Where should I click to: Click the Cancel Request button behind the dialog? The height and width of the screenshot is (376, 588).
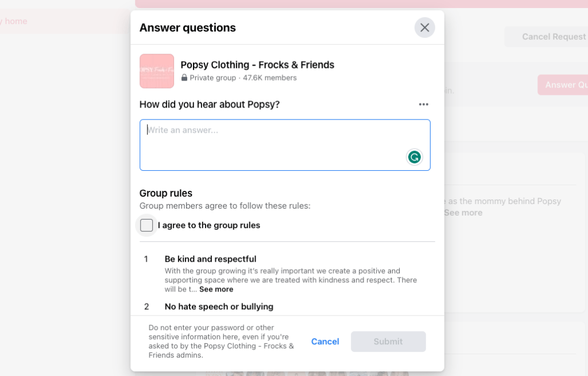554,37
